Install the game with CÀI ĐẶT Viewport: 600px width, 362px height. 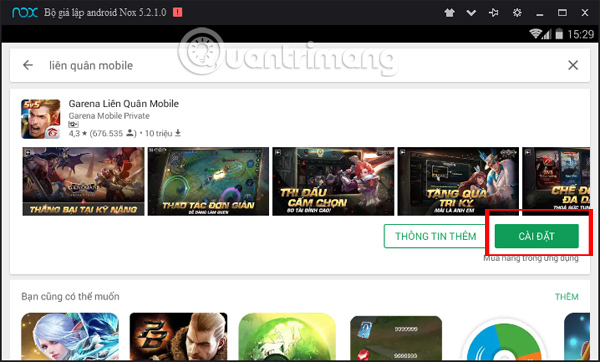pos(536,236)
